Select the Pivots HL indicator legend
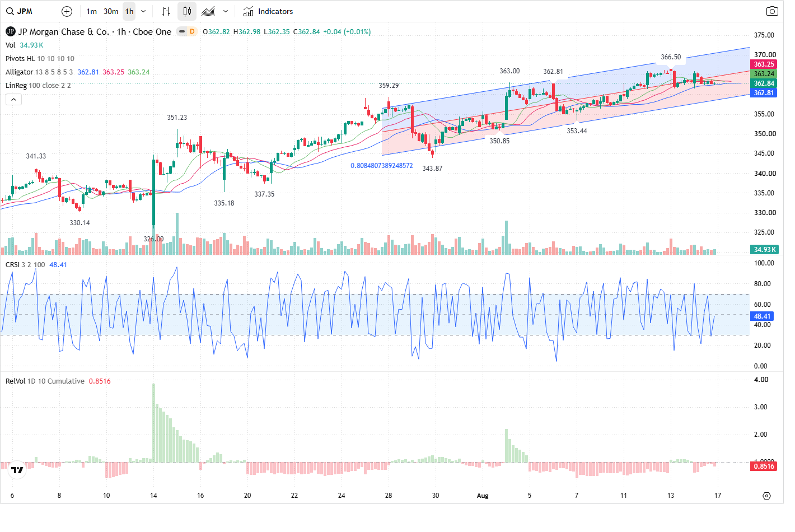The image size is (795, 532). pos(40,59)
